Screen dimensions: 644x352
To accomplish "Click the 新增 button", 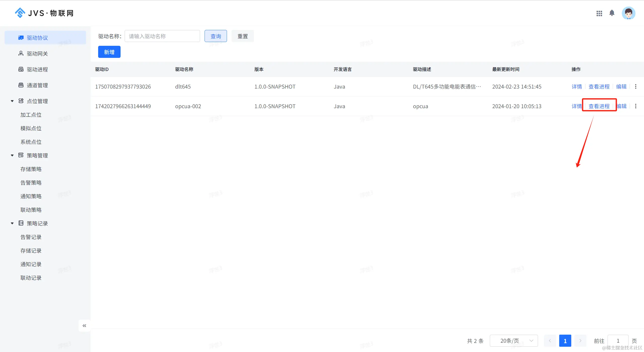I will point(109,52).
